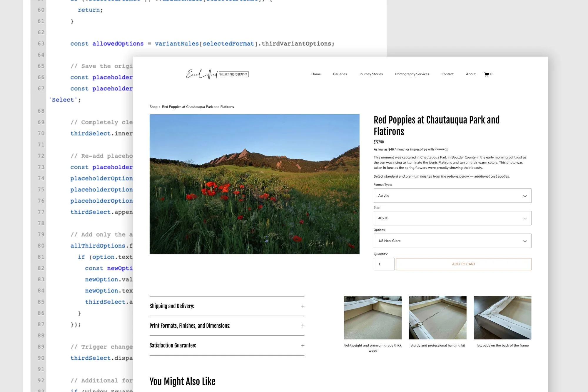Click the hanging kit product thumbnail
Image resolution: width=588 pixels, height=392 pixels.
[437, 318]
